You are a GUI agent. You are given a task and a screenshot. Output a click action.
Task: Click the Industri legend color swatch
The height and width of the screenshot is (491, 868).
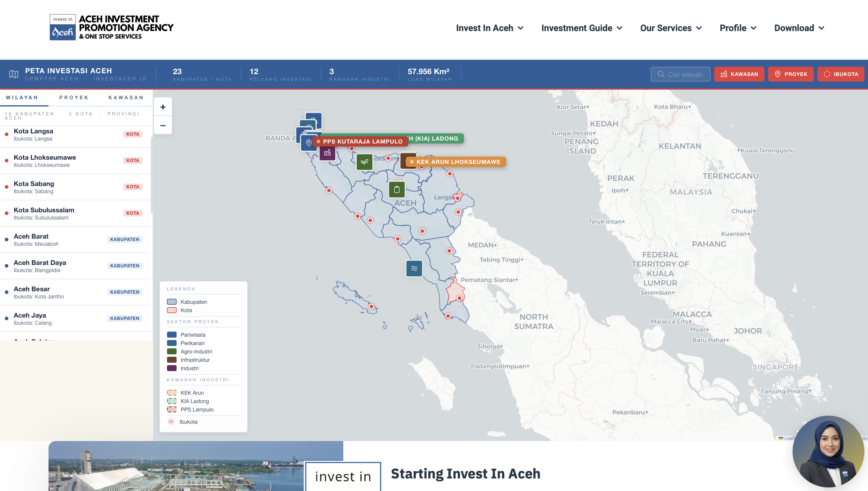172,368
